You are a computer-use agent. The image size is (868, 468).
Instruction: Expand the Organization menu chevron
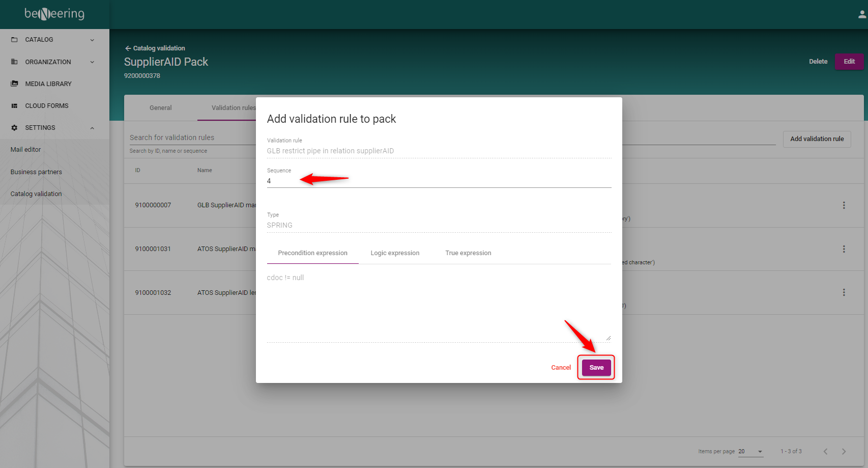tap(92, 62)
